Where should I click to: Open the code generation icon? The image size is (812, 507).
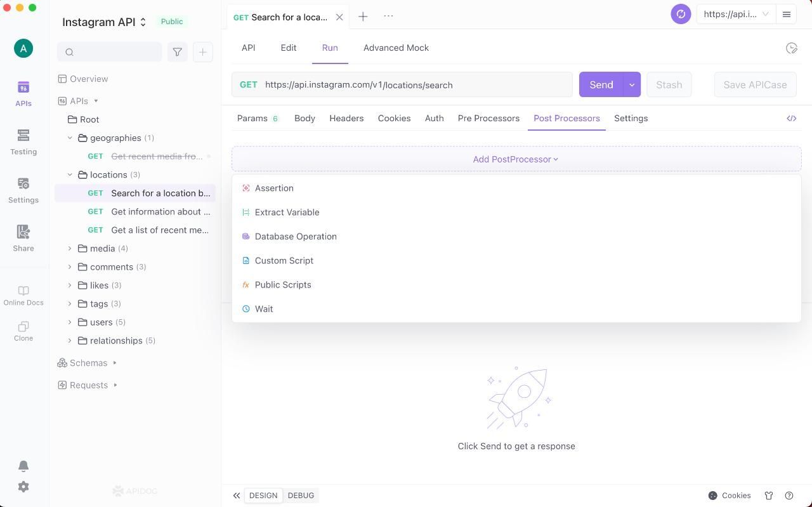coord(792,119)
